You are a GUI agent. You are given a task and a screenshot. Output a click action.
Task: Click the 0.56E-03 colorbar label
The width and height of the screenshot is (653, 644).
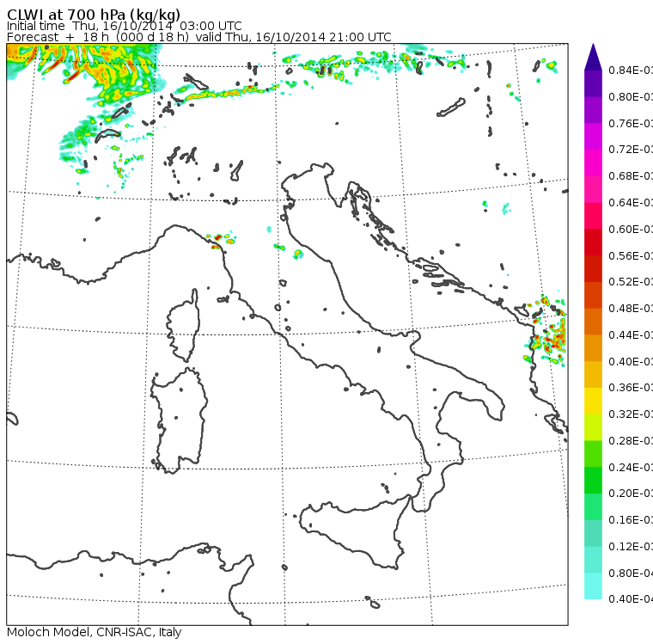pos(631,255)
